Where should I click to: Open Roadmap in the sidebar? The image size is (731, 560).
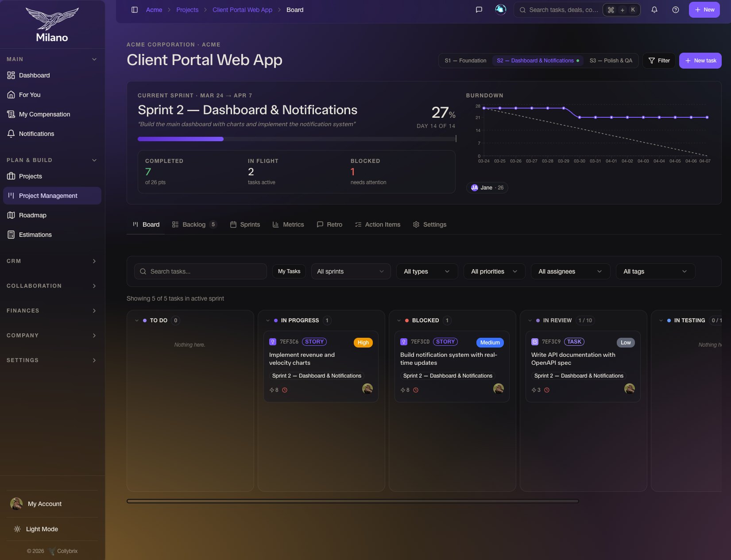click(x=52, y=215)
